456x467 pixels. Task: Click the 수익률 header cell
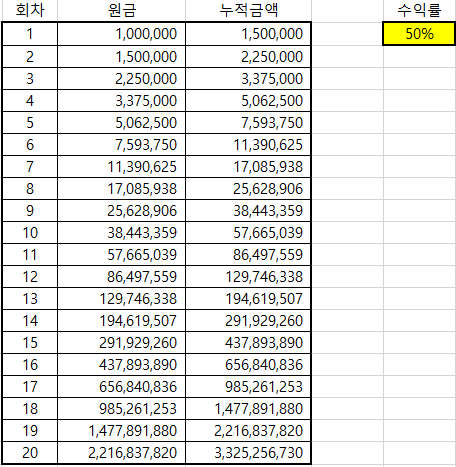pos(419,11)
